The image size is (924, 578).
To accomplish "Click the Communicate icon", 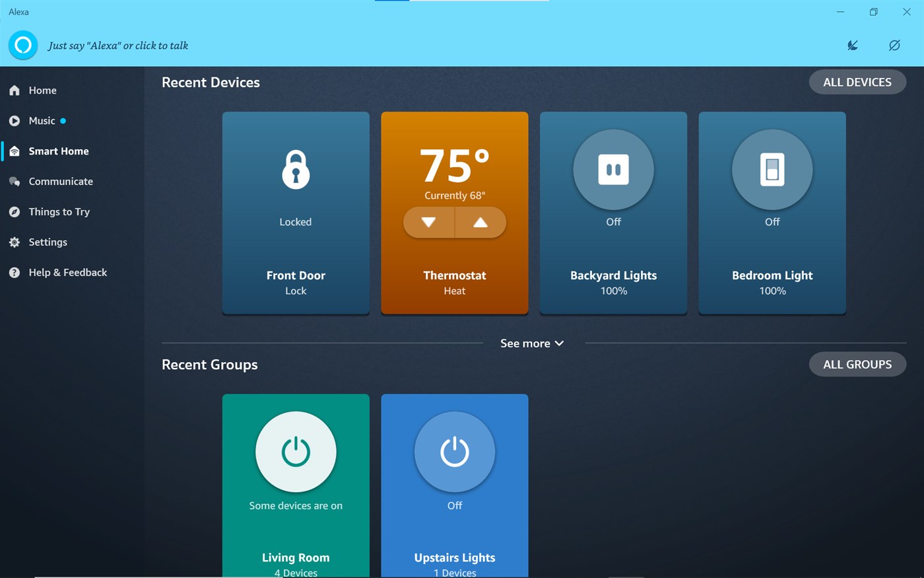I will pos(14,181).
